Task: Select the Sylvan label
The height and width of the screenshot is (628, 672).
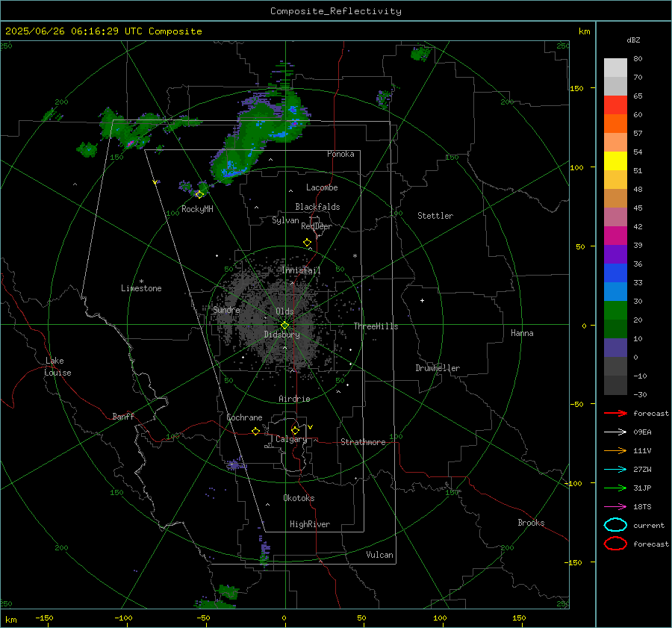Action: coord(285,220)
